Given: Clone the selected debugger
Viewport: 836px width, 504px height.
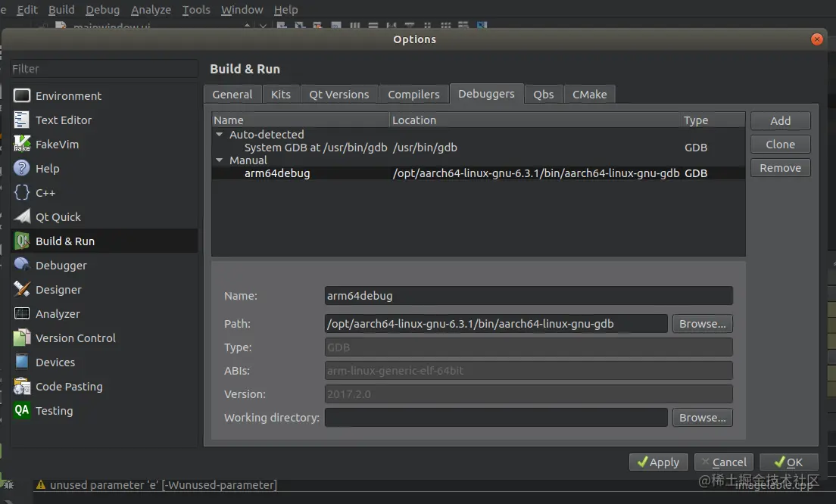Looking at the screenshot, I should (781, 145).
